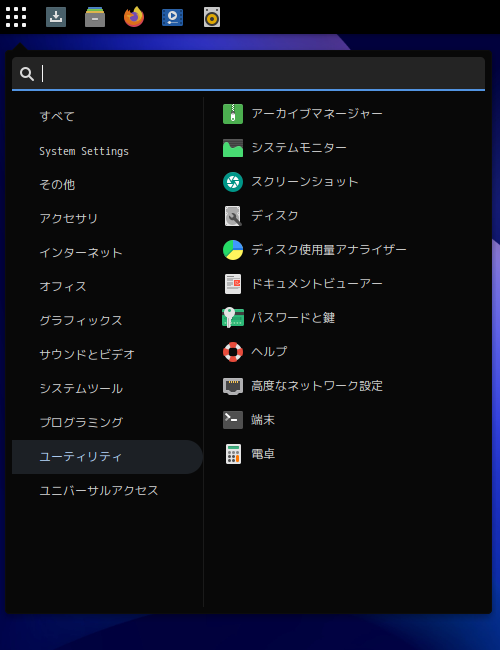The width and height of the screenshot is (500, 650).
Task: Open 高度なネットワーク設定 by its label
Action: 317,386
